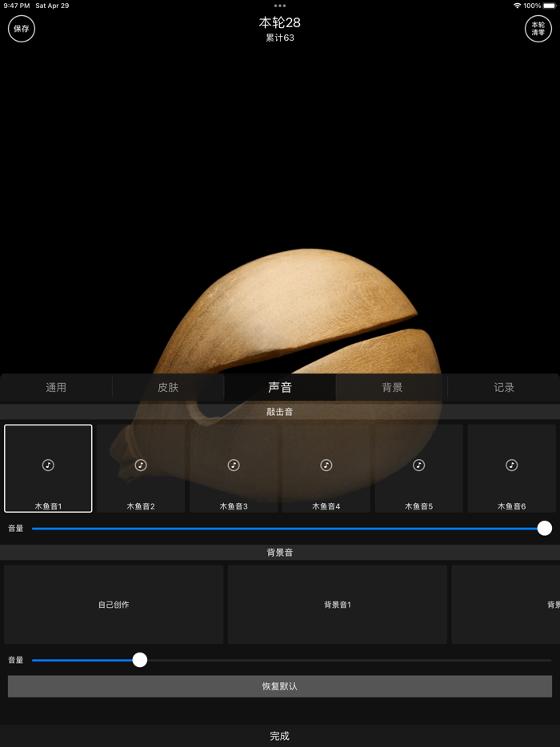
Task: Tap the 累计63 total count text
Action: point(280,38)
